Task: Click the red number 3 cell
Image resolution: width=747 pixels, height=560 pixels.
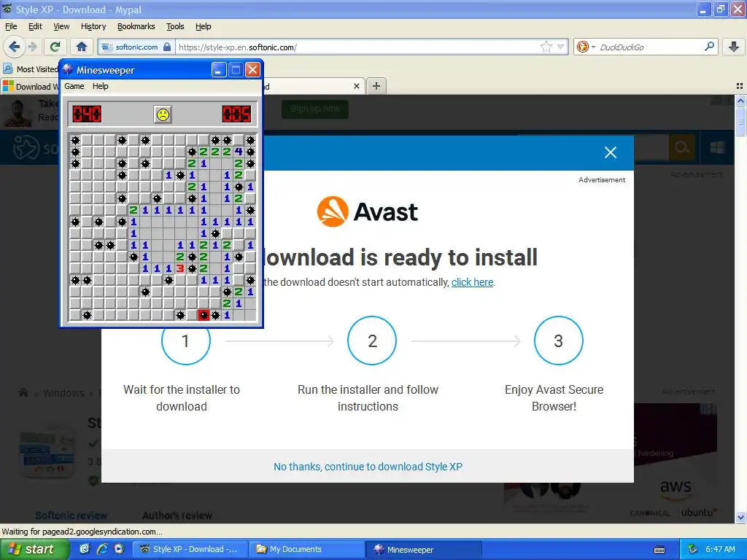Action: point(180,268)
